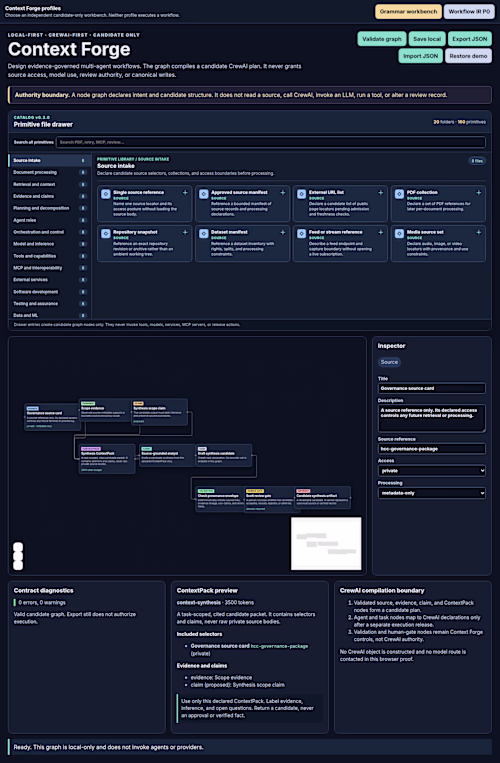Open the Testing and assurance folder
This screenshot has width=500, height=763.
49,304
